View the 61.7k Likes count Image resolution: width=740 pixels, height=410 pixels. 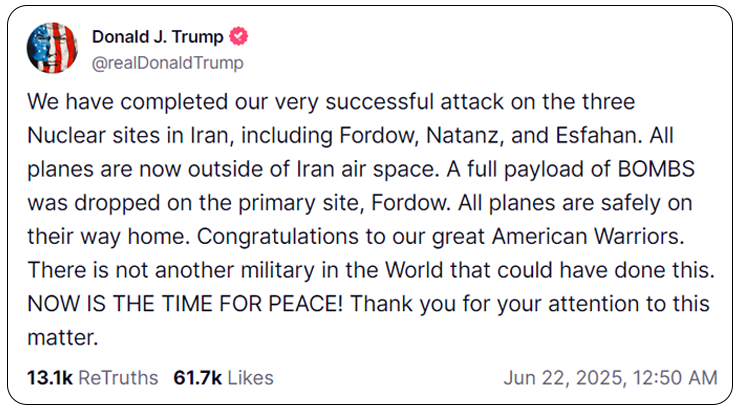tap(224, 378)
